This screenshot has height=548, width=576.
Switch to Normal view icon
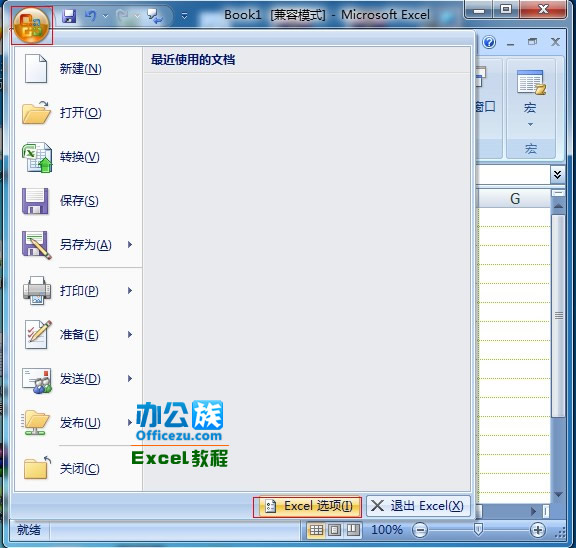[x=316, y=530]
